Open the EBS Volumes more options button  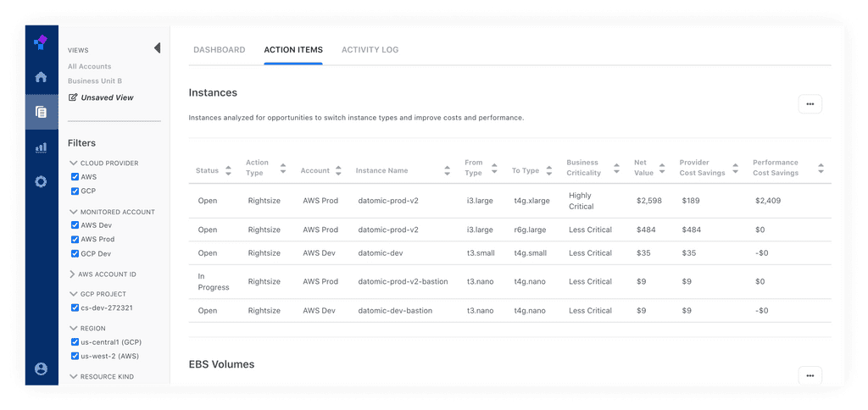(810, 375)
